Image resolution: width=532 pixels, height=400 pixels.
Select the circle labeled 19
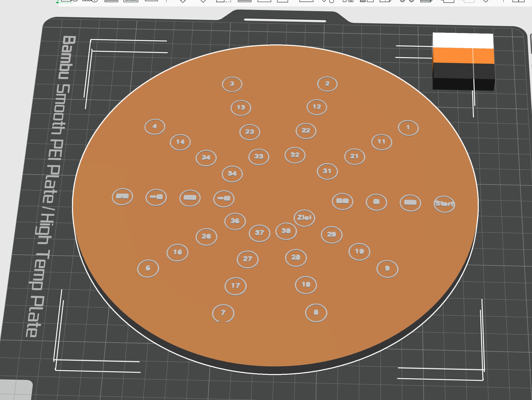[359, 252]
